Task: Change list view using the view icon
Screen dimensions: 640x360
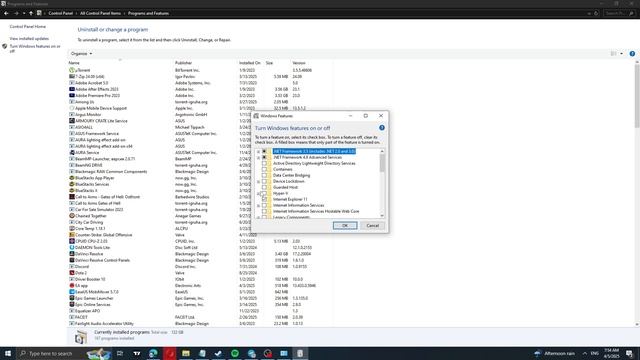Action: pyautogui.click(x=613, y=53)
